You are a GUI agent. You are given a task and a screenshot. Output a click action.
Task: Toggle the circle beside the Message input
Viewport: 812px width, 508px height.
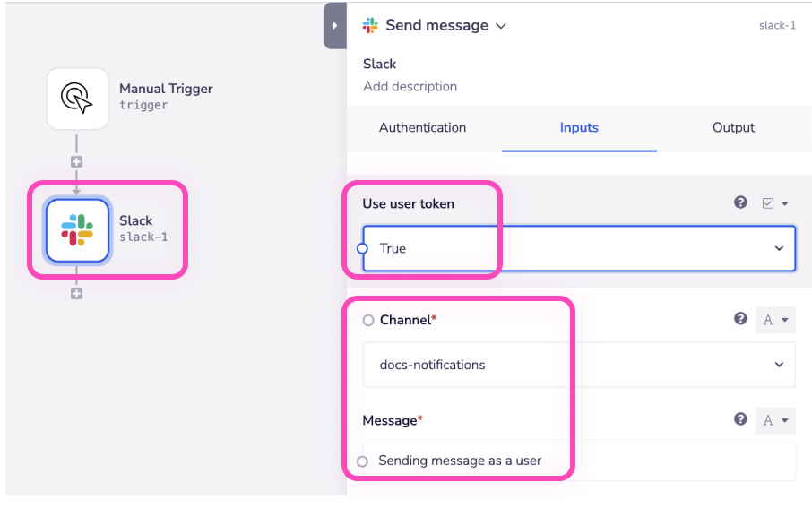coord(362,461)
